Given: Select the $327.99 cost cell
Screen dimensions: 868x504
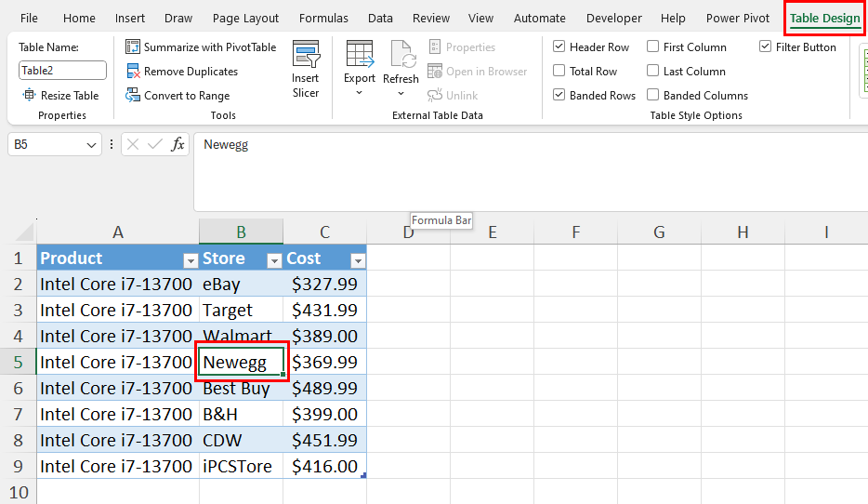Looking at the screenshot, I should 324,284.
